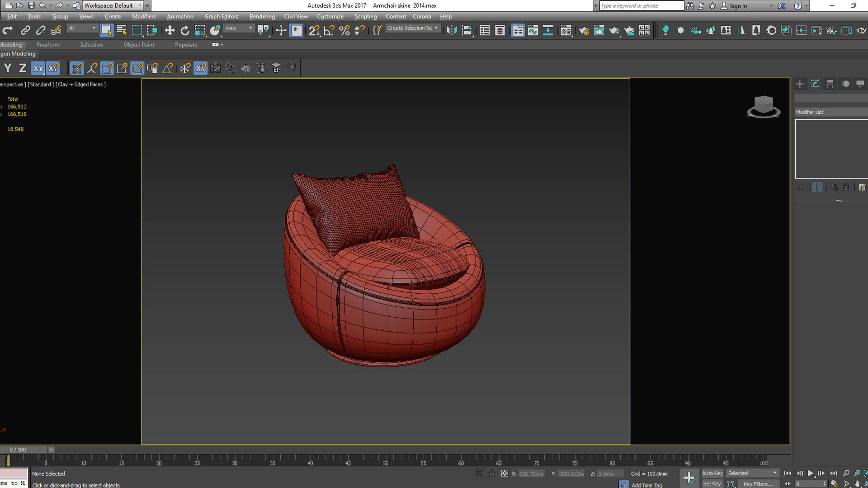Select the Move tool
The width and height of the screenshot is (868, 488).
pos(170,30)
